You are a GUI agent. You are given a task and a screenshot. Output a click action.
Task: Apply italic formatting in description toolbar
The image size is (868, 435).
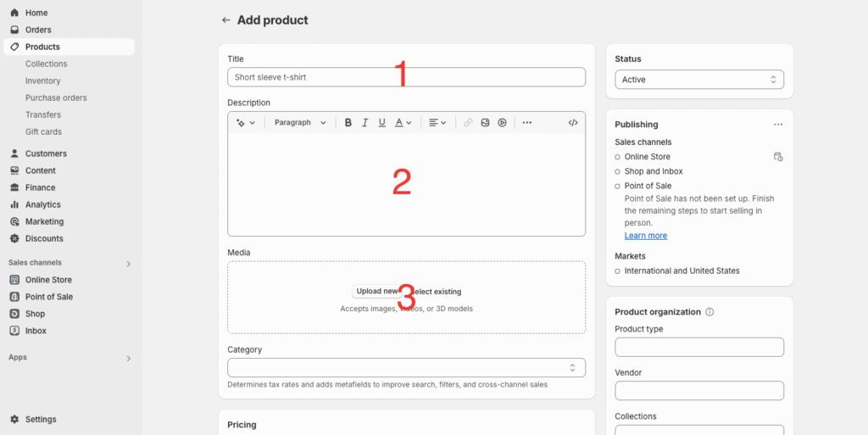coord(364,123)
